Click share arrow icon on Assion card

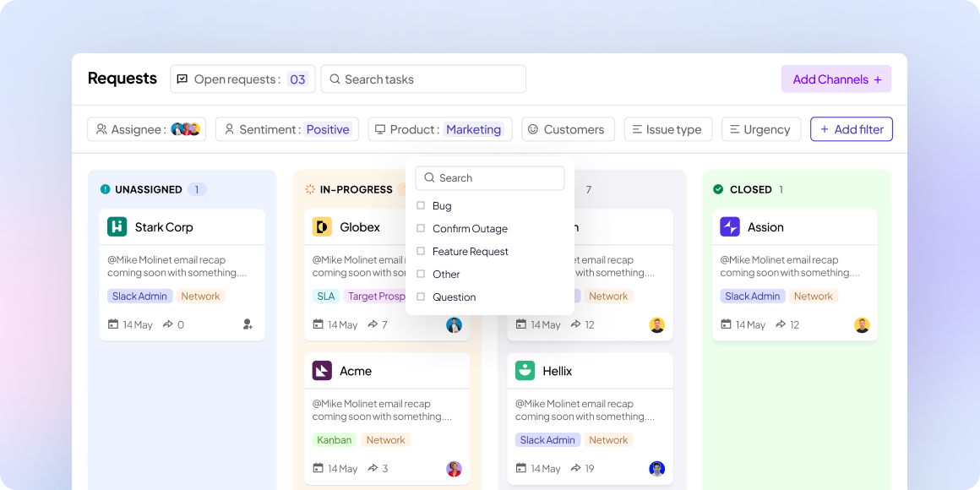click(781, 324)
